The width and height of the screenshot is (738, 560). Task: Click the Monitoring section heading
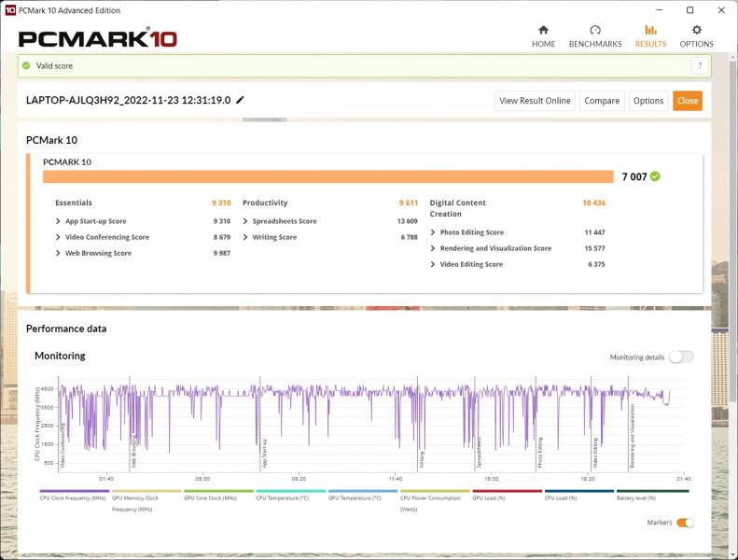[x=60, y=356]
